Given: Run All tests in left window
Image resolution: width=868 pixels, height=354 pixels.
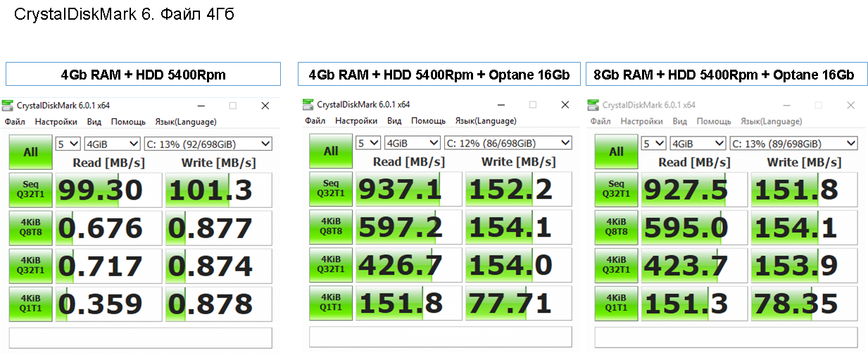Looking at the screenshot, I should (x=31, y=152).
